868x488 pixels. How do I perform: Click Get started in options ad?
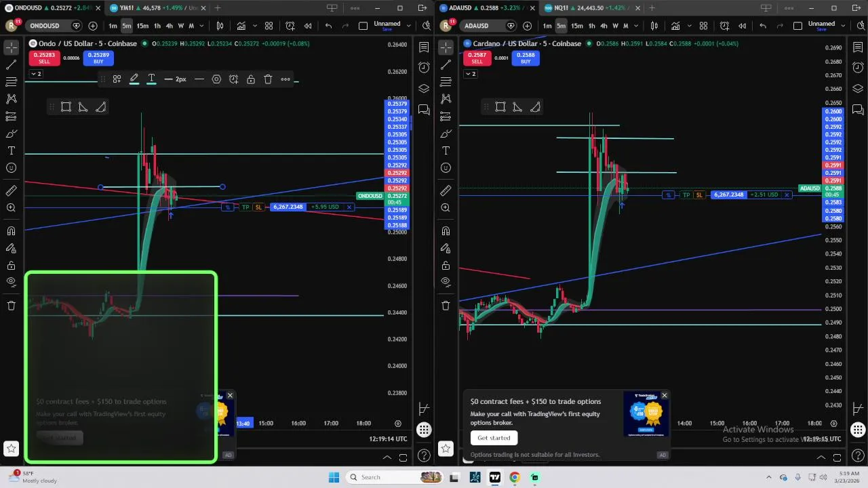click(494, 438)
